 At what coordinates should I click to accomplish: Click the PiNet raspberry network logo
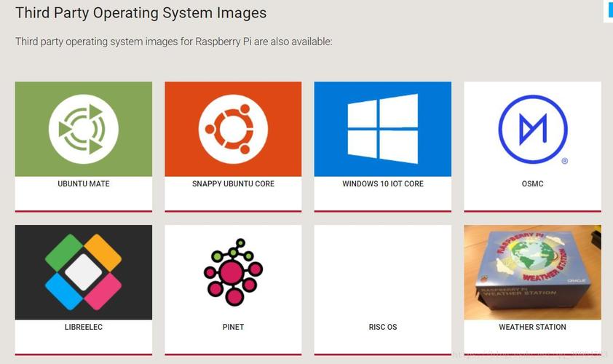point(233,272)
